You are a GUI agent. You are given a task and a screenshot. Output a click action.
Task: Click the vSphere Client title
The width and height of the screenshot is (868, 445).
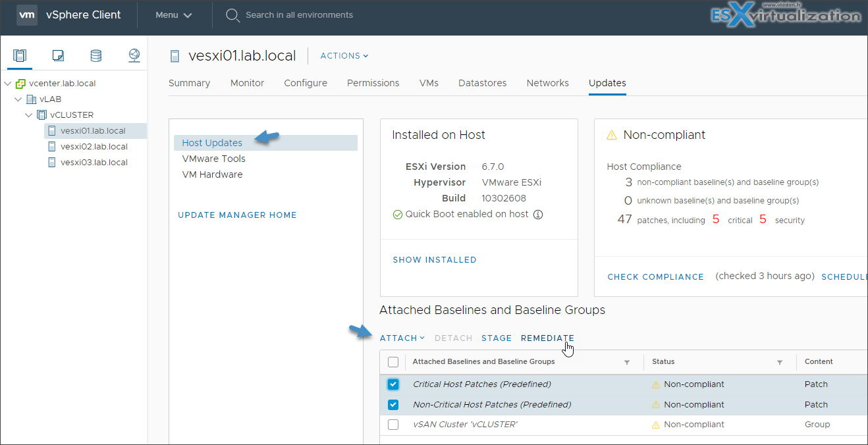84,15
